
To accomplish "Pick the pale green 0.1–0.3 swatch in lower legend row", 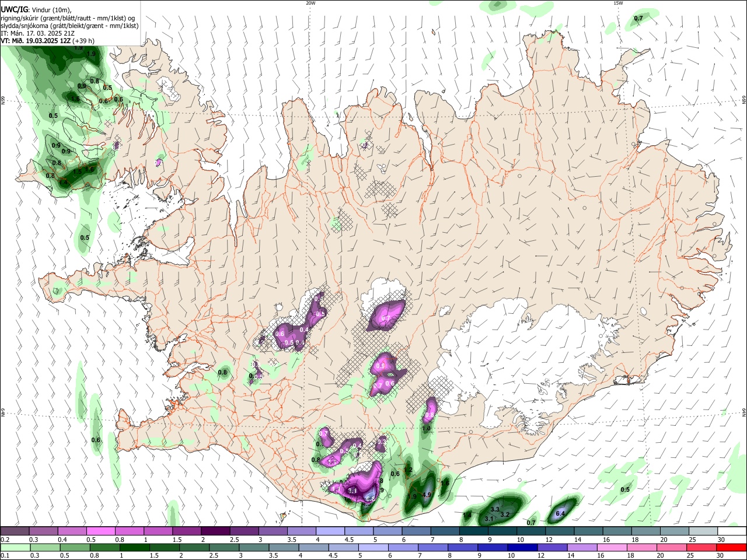I will [x=15, y=547].
